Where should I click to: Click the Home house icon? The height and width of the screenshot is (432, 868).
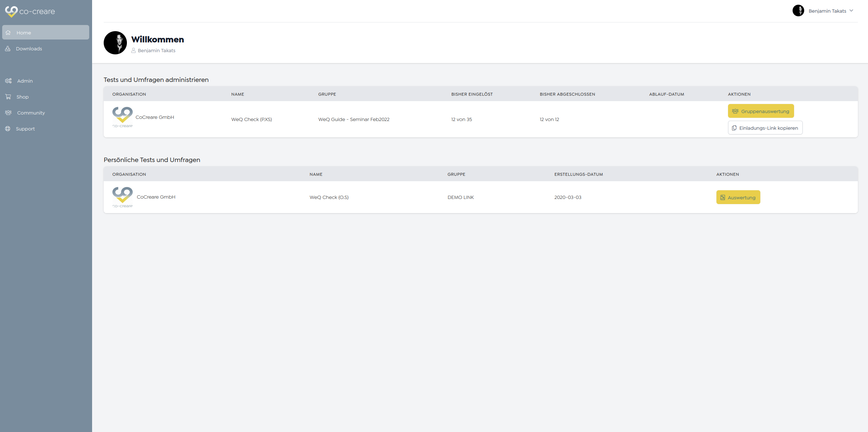[8, 33]
